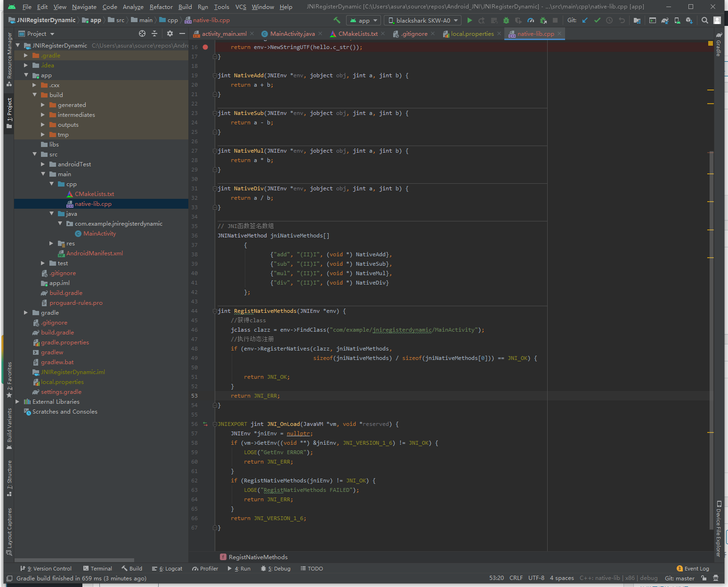Open the app run configuration dropdown
728x587 pixels.
coord(364,20)
